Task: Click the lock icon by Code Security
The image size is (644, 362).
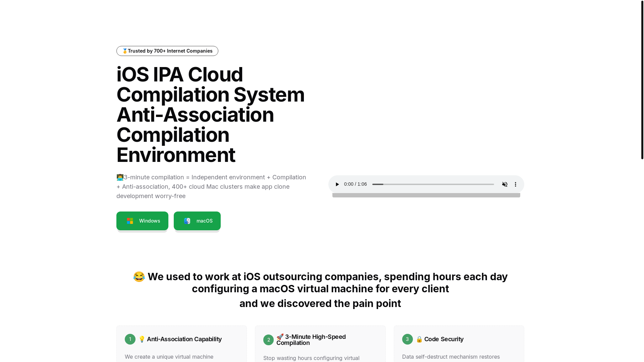Action: [419, 339]
